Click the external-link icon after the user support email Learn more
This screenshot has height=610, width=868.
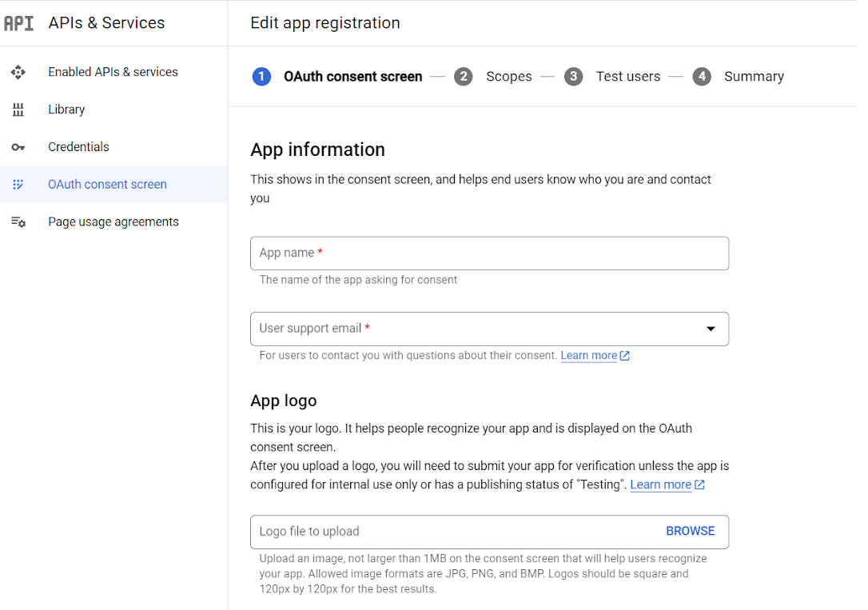click(625, 356)
